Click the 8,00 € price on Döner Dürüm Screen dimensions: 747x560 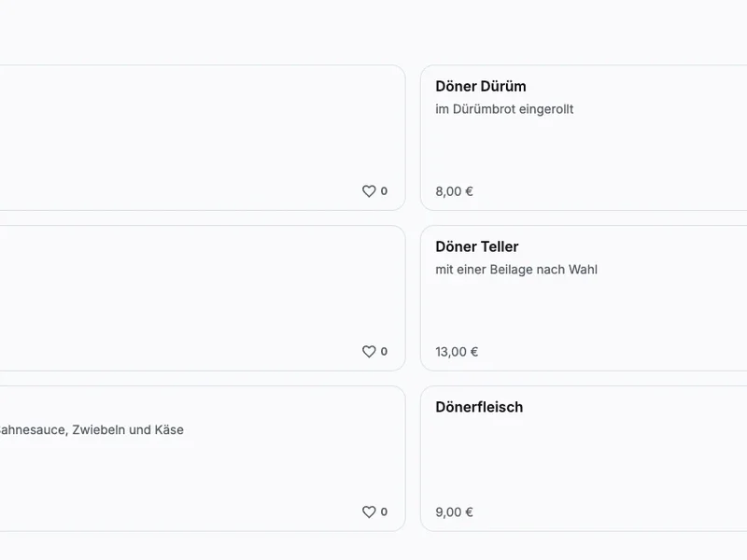(455, 191)
